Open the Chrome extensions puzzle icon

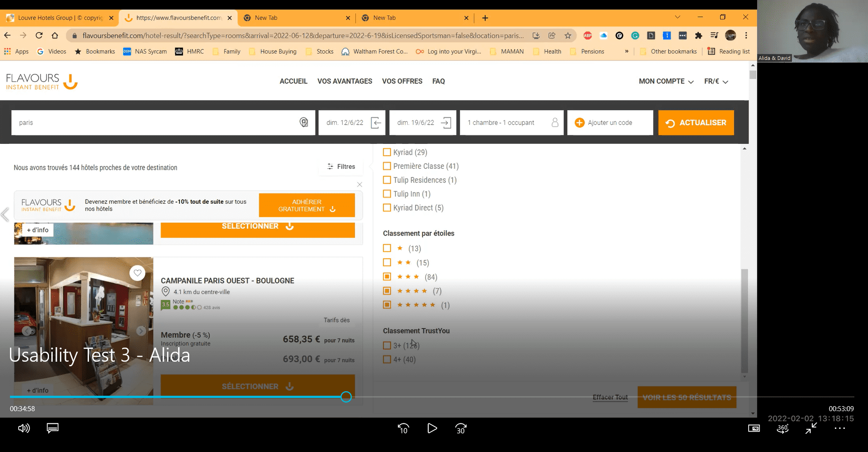coord(698,35)
